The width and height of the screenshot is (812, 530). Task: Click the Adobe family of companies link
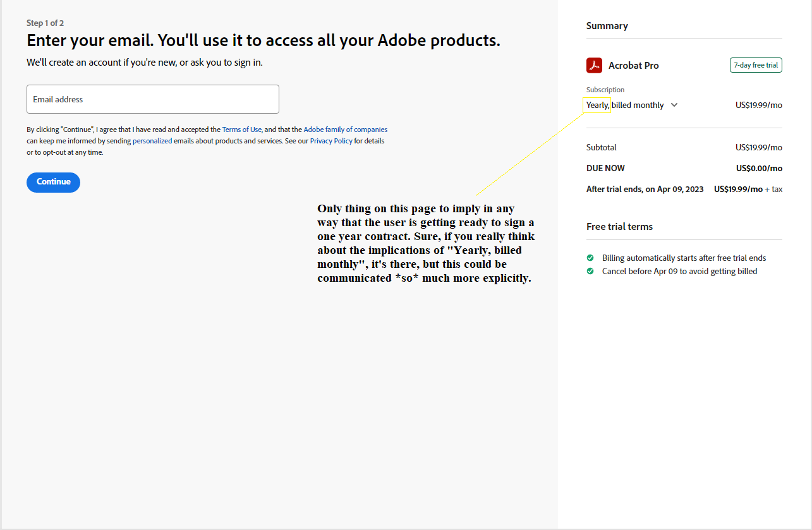click(345, 129)
